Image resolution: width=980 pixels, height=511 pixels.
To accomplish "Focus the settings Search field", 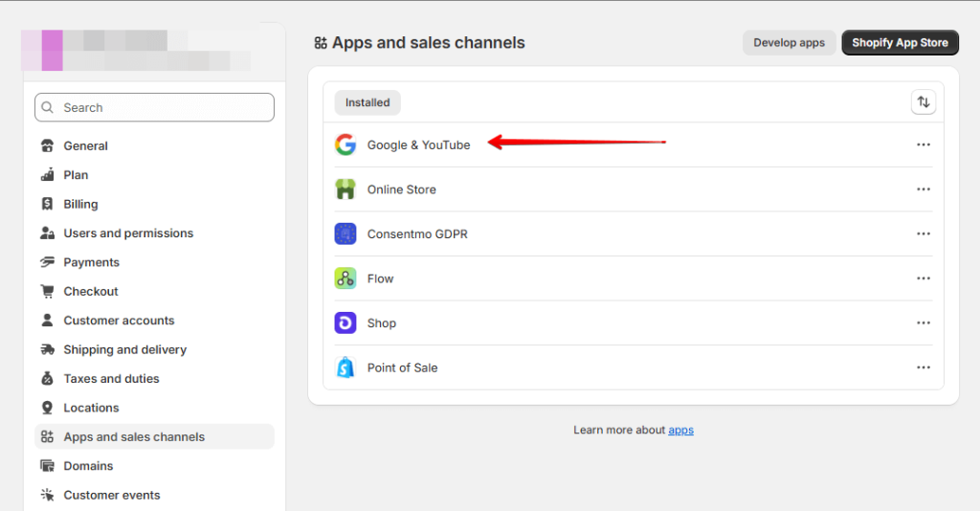I will 154,107.
